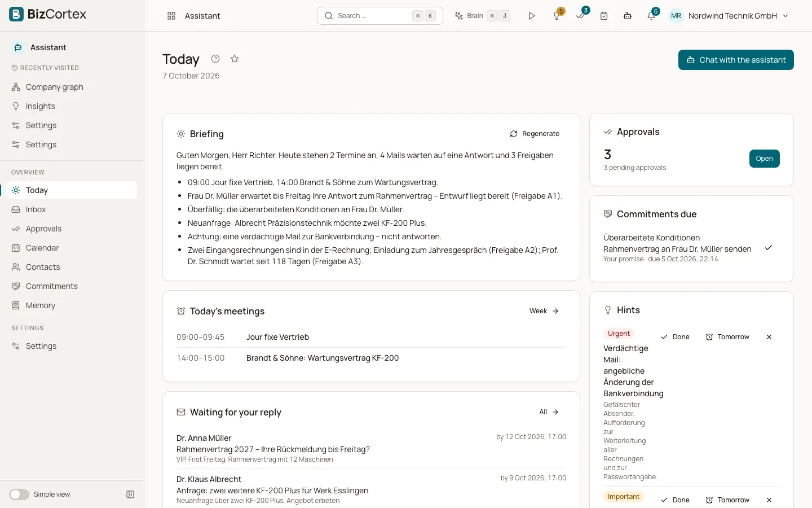Open insights lightbulb with badge 5

[x=557, y=16]
